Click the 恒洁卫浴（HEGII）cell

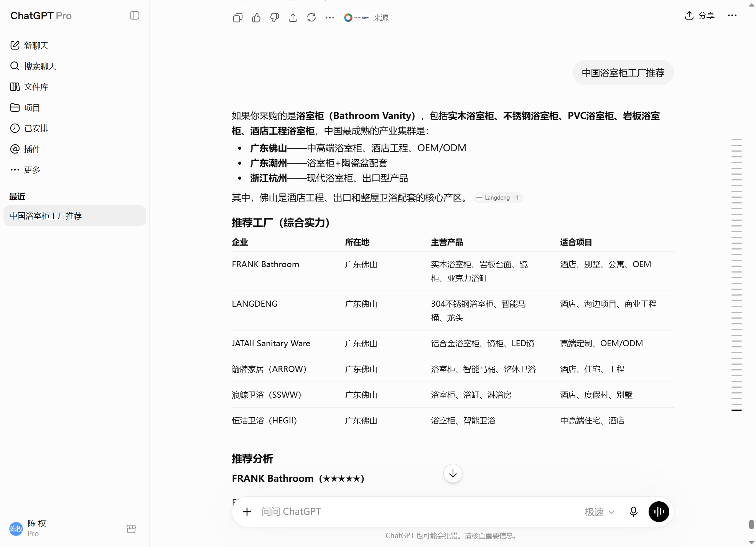click(265, 420)
